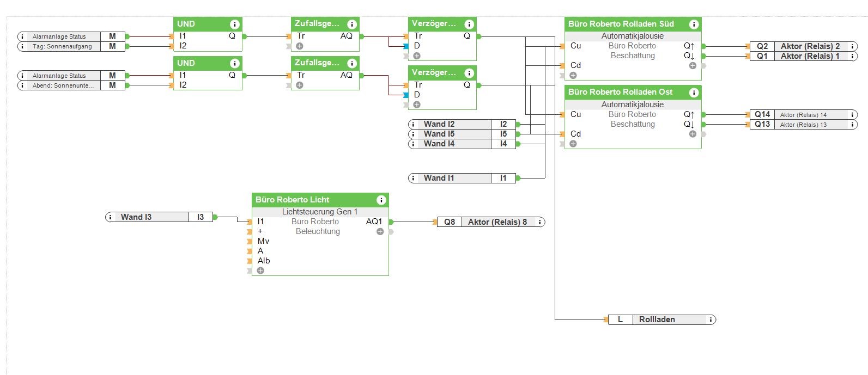
Task: Click info icon of the Wand I1 input
Action: pos(414,178)
